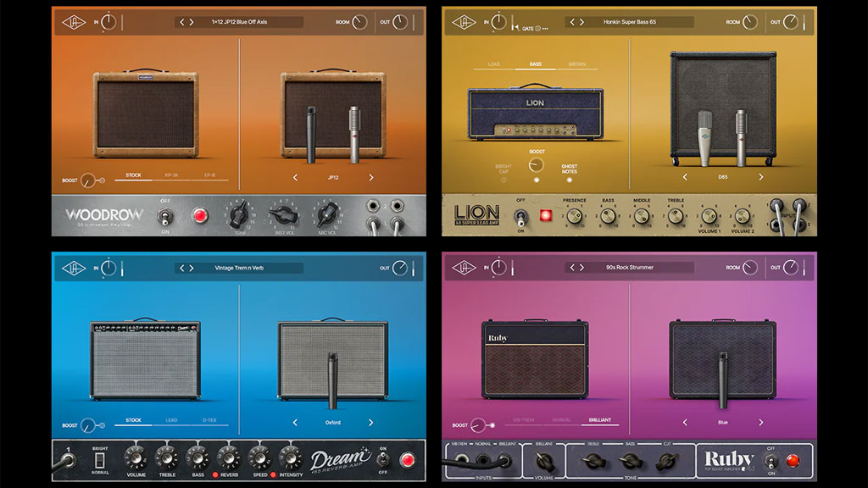Adjust the IN knob on Lion plugin
The width and height of the screenshot is (868, 488).
pyautogui.click(x=498, y=22)
